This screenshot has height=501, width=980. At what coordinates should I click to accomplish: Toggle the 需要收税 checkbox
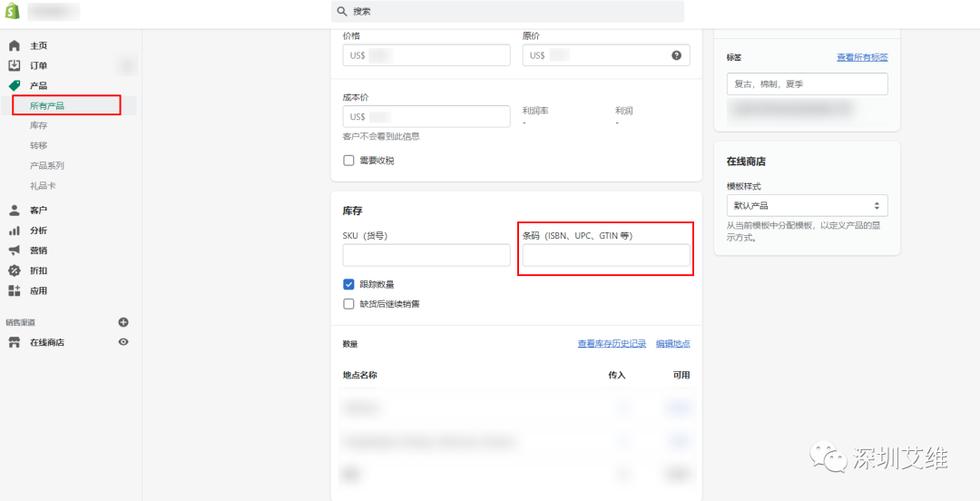tap(348, 161)
